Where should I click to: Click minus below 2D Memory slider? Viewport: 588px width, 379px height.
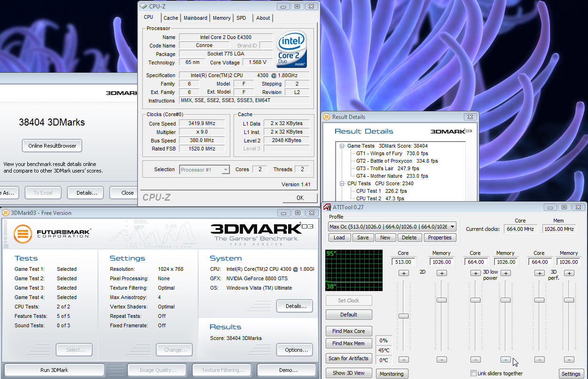point(441,359)
